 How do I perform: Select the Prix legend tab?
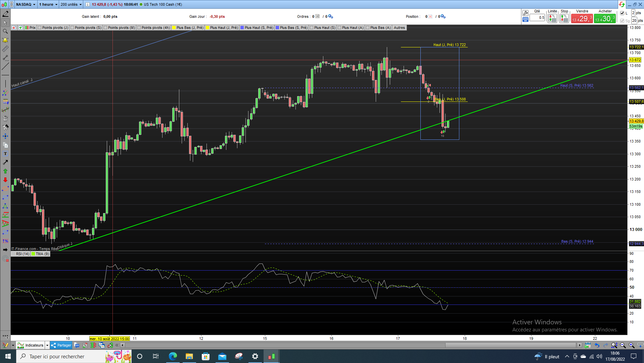(31, 28)
